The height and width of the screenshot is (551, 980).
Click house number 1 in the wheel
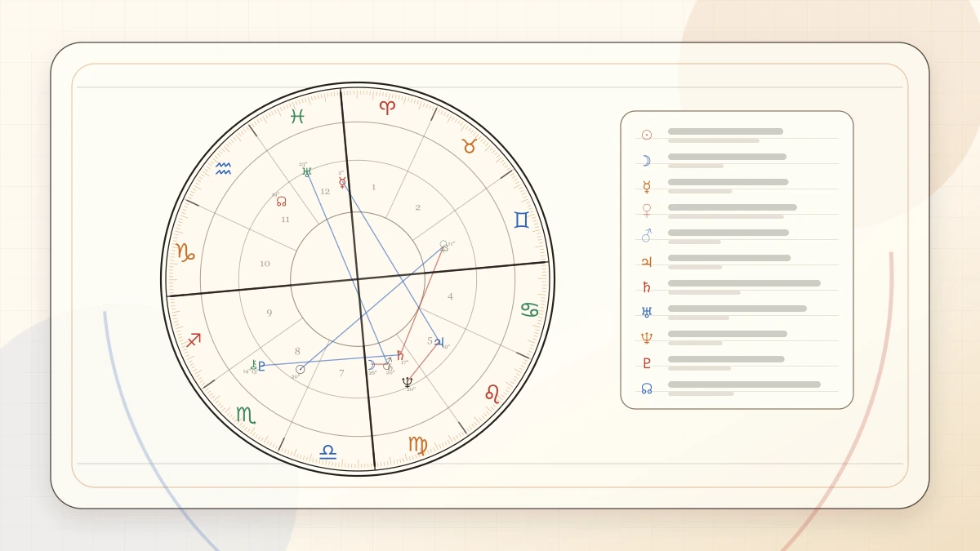click(x=374, y=187)
